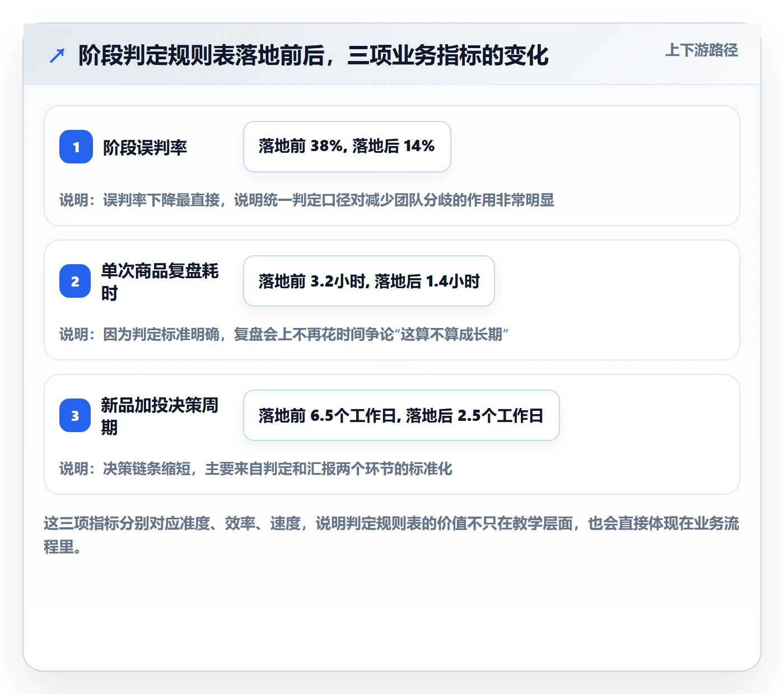Click the 阶段误判率 metric title

(x=145, y=147)
